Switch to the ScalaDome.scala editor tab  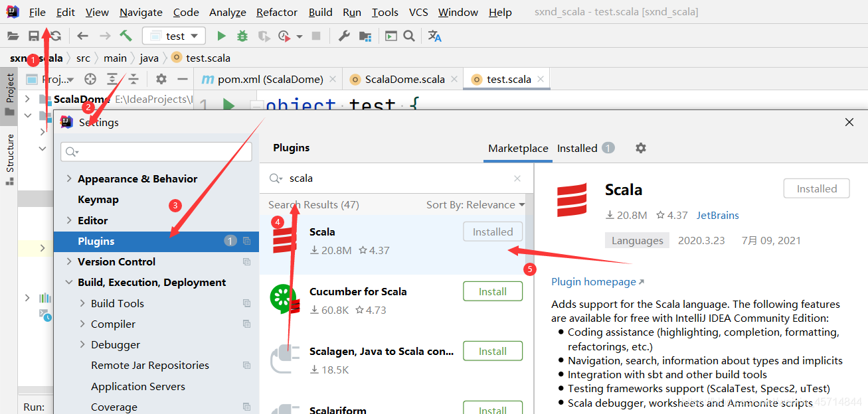click(x=404, y=79)
